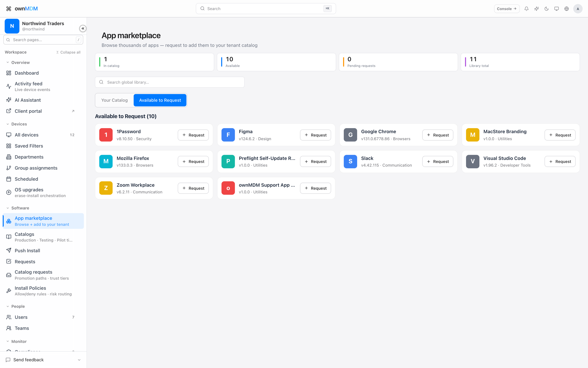This screenshot has width=588, height=368.
Task: Click the Requests checkbox icon in sidebar
Action: [9, 262]
